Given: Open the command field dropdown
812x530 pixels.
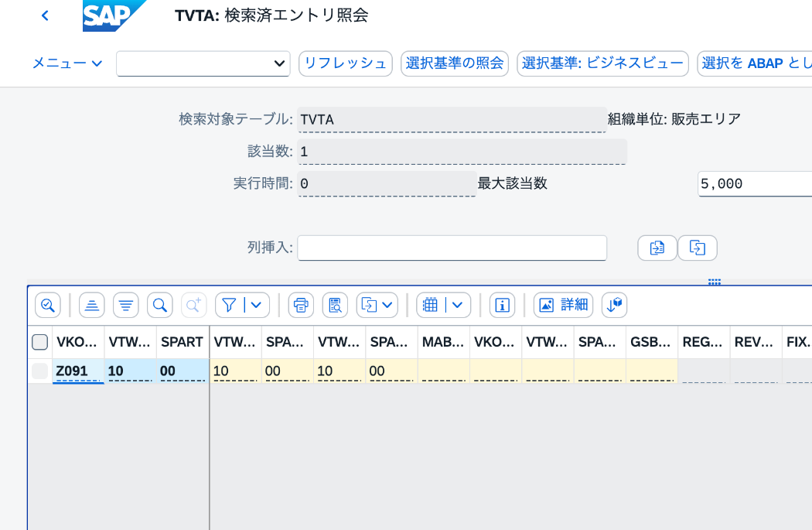Looking at the screenshot, I should pyautogui.click(x=279, y=63).
